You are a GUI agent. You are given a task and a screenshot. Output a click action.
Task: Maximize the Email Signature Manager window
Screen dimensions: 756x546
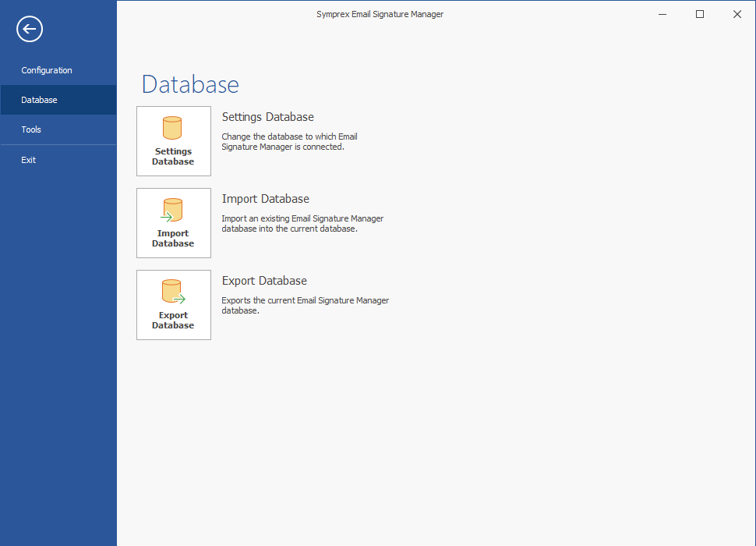(700, 15)
